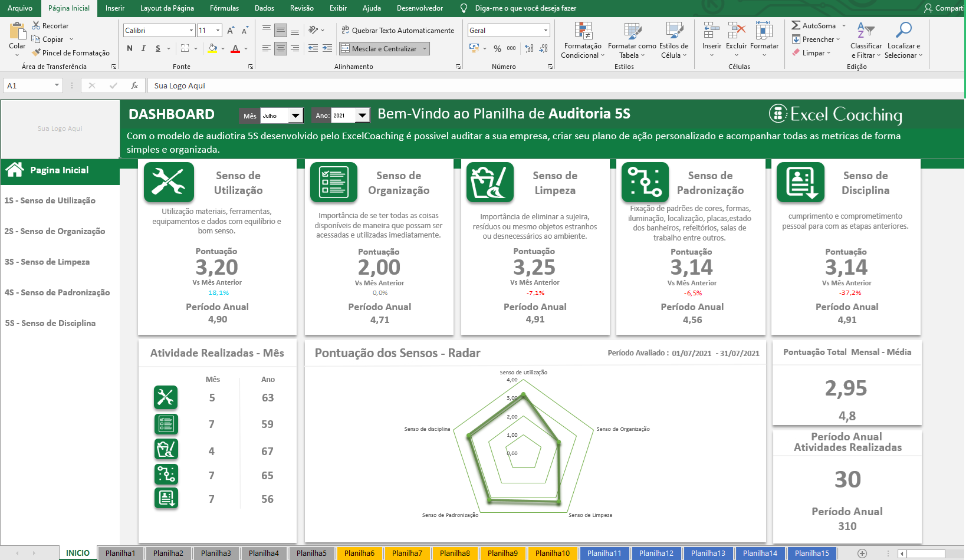Viewport: 966px width, 560px height.
Task: Switch to the Planilha6 sheet tab
Action: tap(359, 553)
